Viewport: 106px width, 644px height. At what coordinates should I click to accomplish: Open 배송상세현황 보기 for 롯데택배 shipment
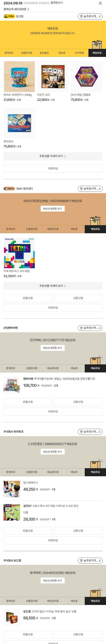click(x=53, y=580)
